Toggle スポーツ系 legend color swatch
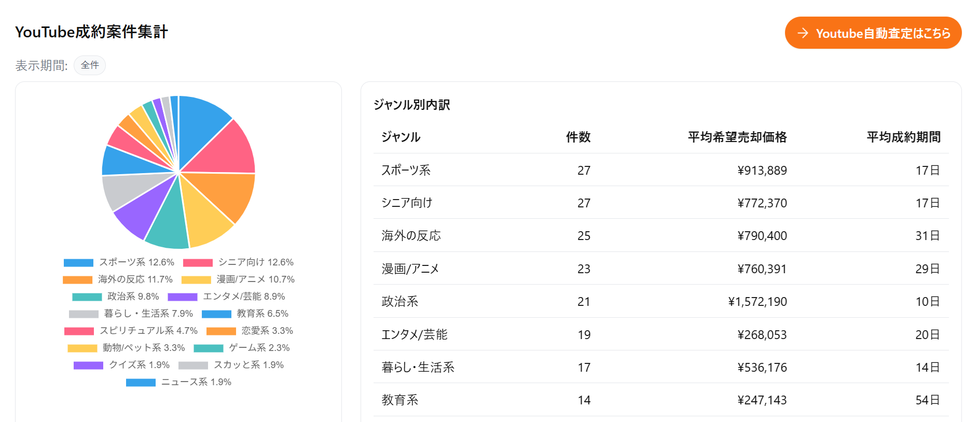980x422 pixels. (78, 263)
